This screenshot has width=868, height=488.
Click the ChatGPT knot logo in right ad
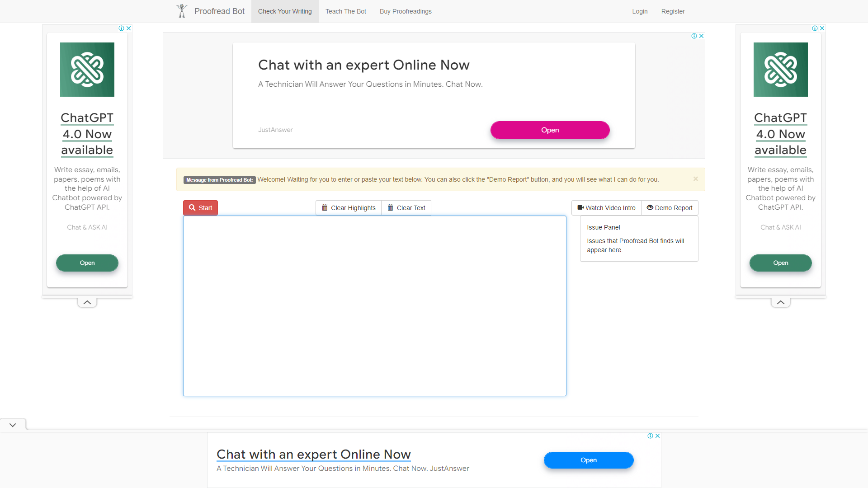[780, 69]
